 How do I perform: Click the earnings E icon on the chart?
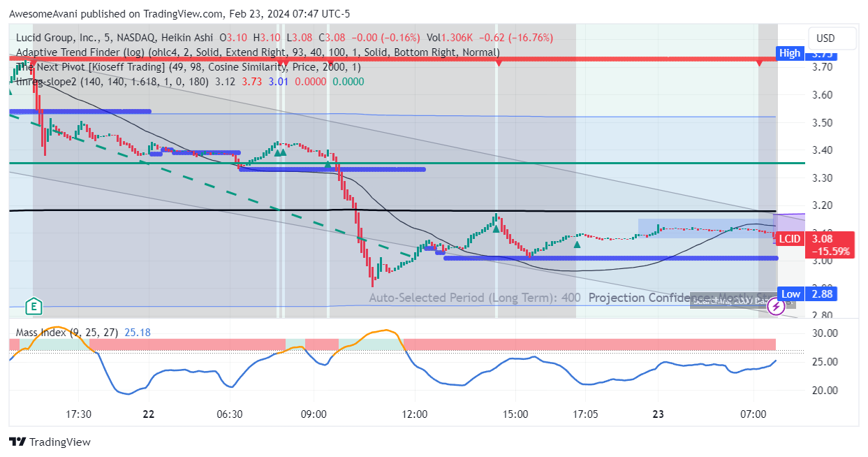click(32, 306)
